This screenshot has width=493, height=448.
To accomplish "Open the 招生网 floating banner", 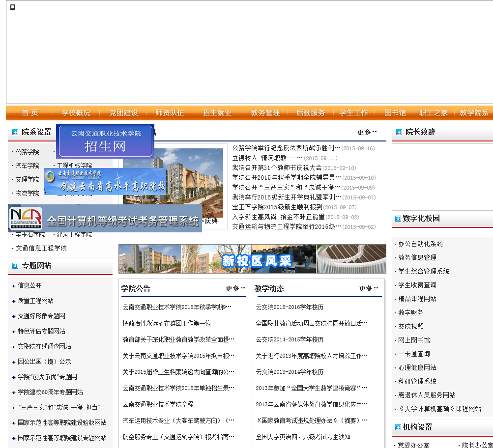I will (x=105, y=141).
